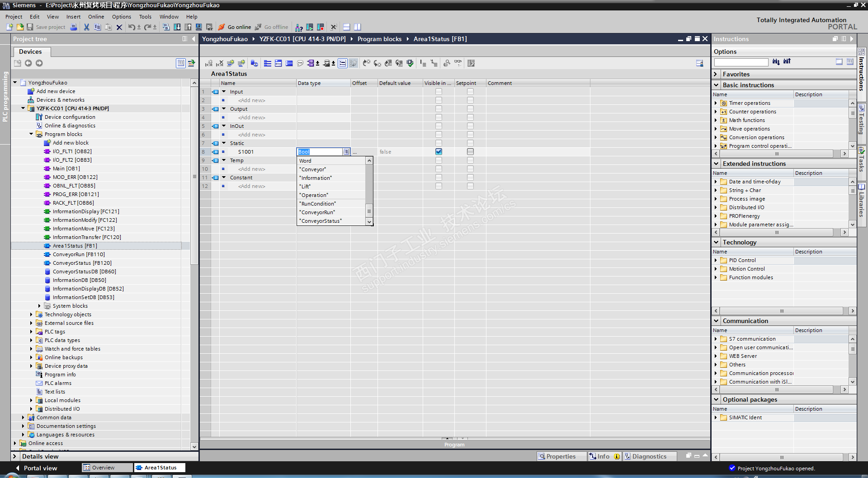This screenshot has width=868, height=478.
Task: Navigate forward in the project tree
Action: [x=39, y=63]
